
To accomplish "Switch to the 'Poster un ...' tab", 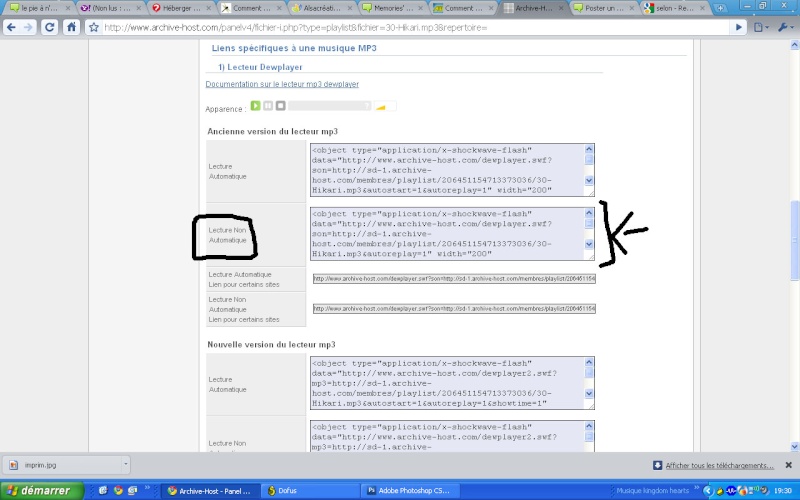I will 604,8.
